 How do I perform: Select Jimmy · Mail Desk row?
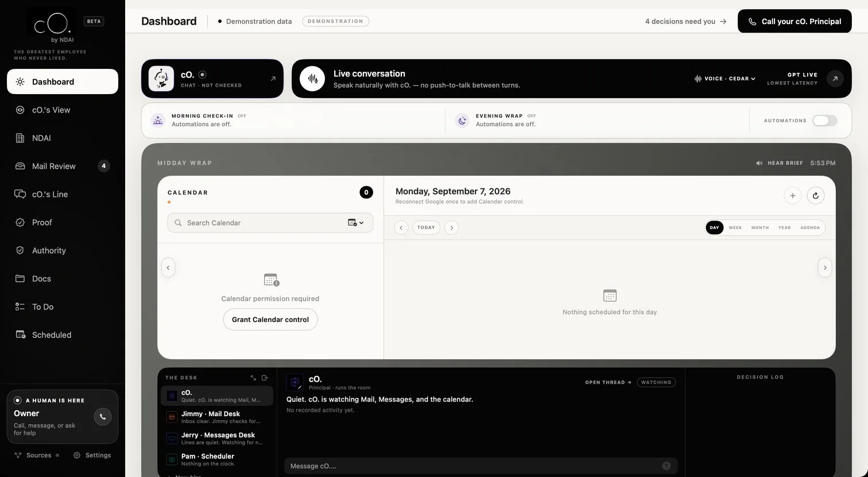click(x=217, y=417)
